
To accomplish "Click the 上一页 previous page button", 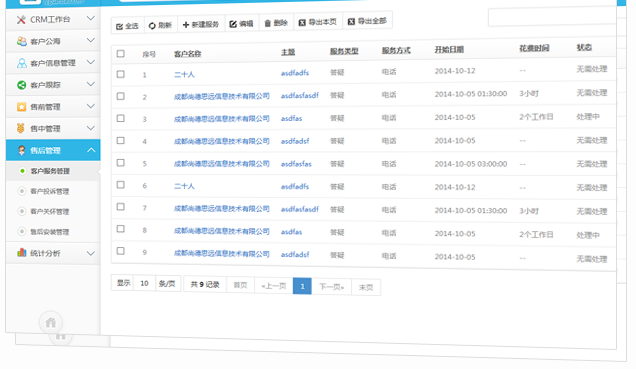I will tap(274, 286).
